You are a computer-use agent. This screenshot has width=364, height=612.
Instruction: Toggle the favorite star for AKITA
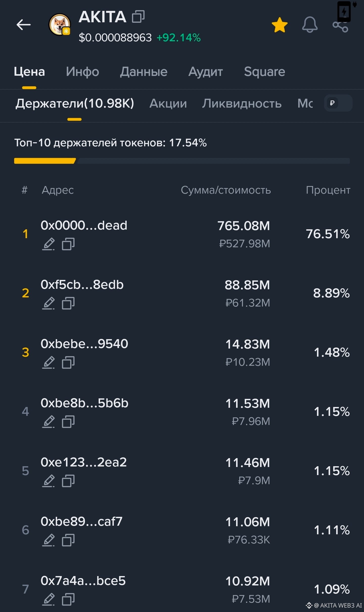click(280, 25)
